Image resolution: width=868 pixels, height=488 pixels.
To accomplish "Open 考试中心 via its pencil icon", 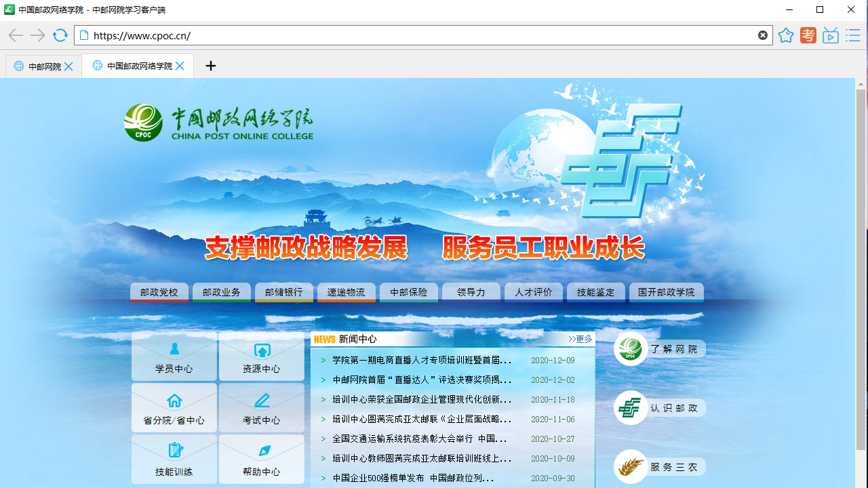I will (x=262, y=401).
